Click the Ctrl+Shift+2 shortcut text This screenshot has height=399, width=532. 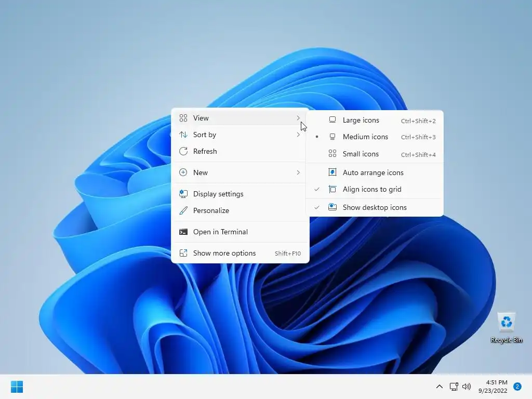(418, 121)
